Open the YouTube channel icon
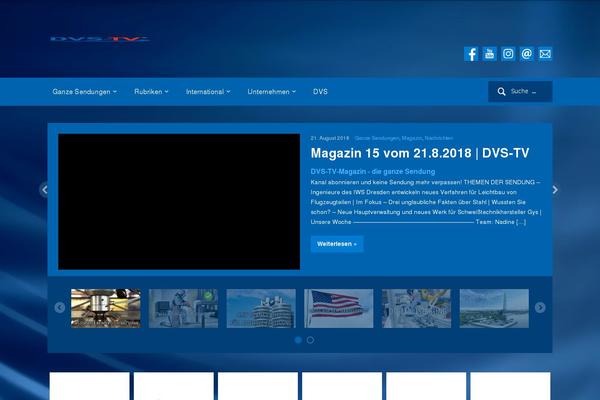600x400 pixels. pyautogui.click(x=489, y=54)
